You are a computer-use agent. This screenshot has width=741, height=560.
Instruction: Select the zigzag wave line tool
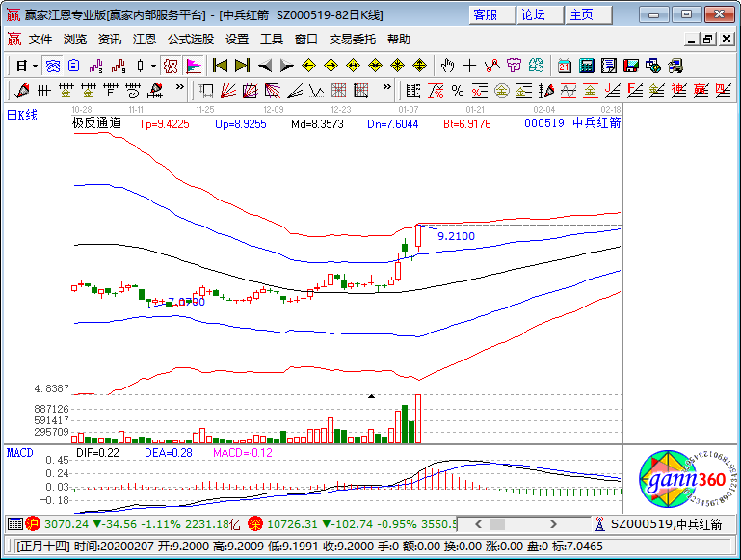(316, 91)
